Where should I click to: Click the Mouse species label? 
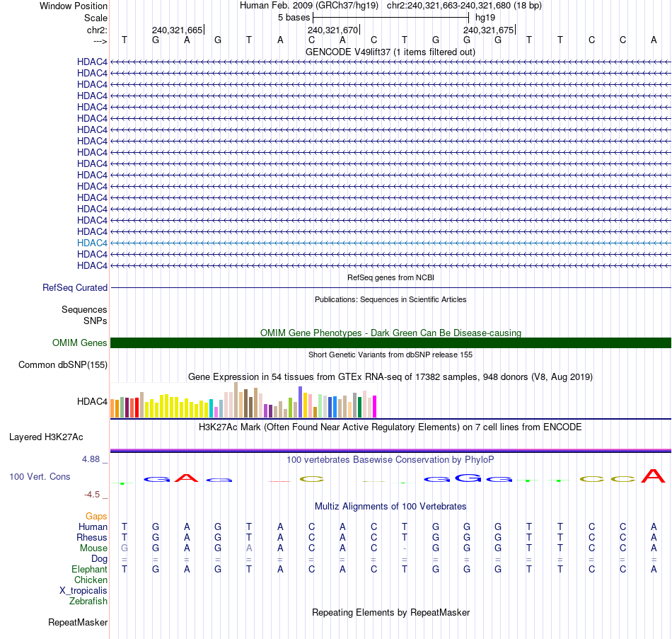tap(94, 548)
